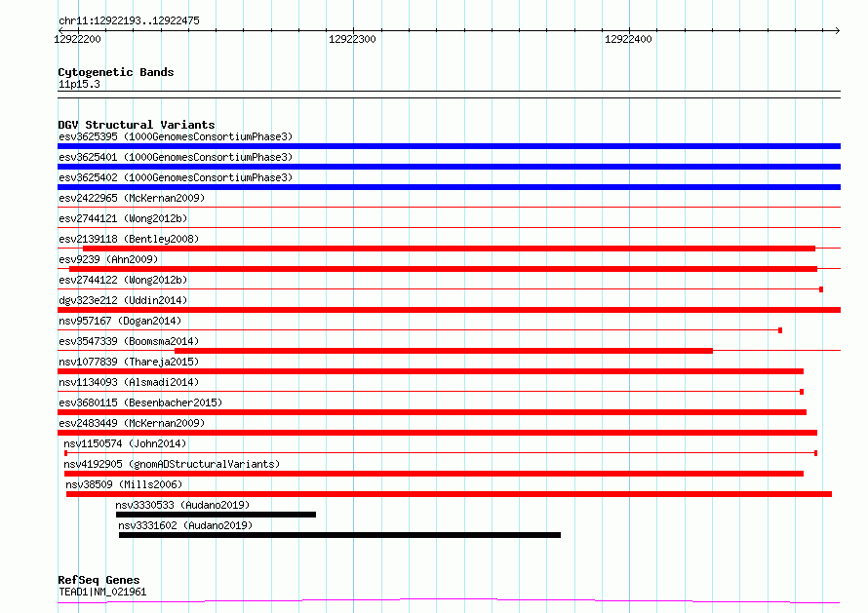Open the nsv3330533 (Audano2019) label
868x613 pixels.
coord(182,505)
